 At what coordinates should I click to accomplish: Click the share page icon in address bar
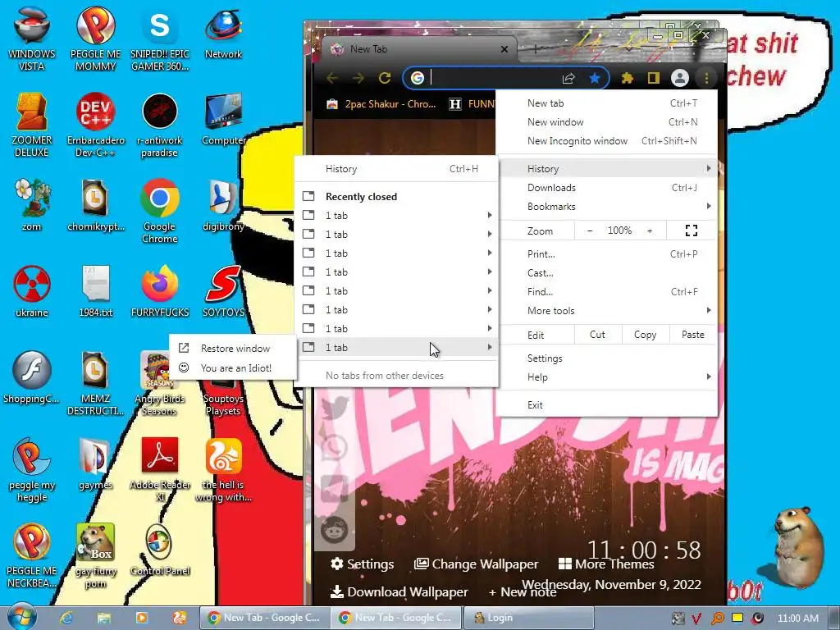pyautogui.click(x=568, y=78)
